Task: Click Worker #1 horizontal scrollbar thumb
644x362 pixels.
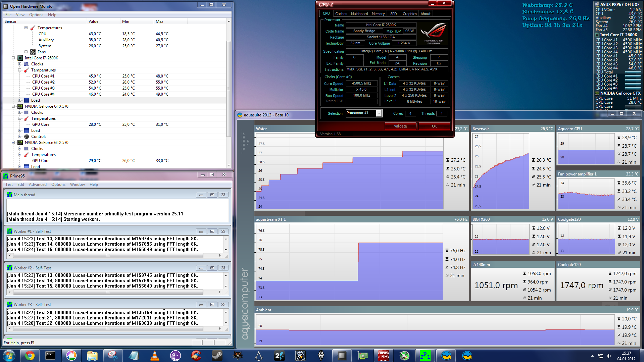Action: click(x=108, y=256)
